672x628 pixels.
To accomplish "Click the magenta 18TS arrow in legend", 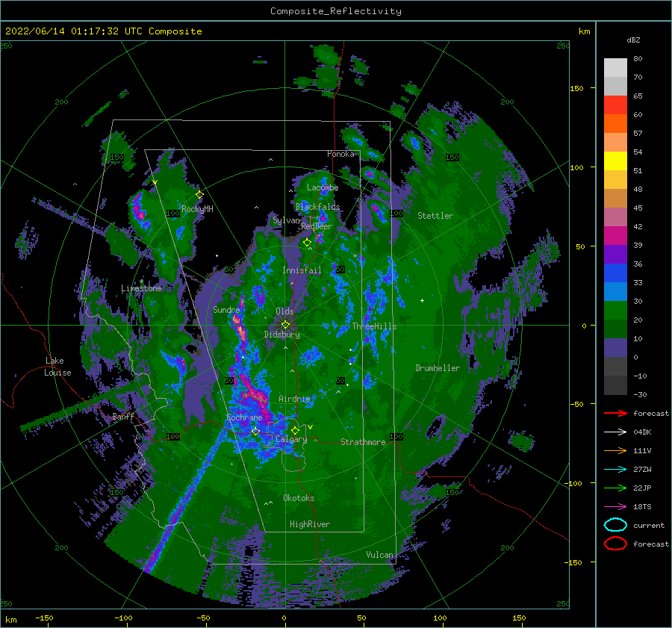I will point(615,507).
